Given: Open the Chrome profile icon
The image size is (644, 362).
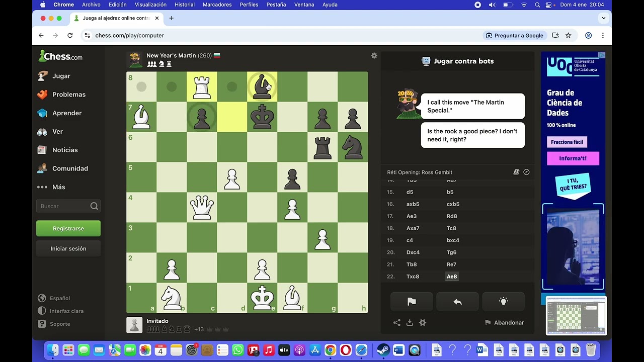Looking at the screenshot, I should pyautogui.click(x=588, y=35).
